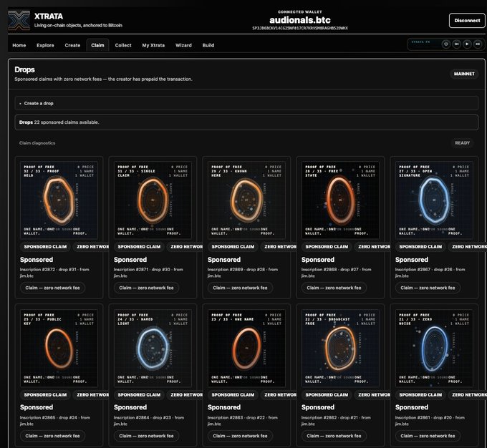Claim inscription #2868 with zero network fee
The height and width of the screenshot is (448, 487).
tap(334, 288)
